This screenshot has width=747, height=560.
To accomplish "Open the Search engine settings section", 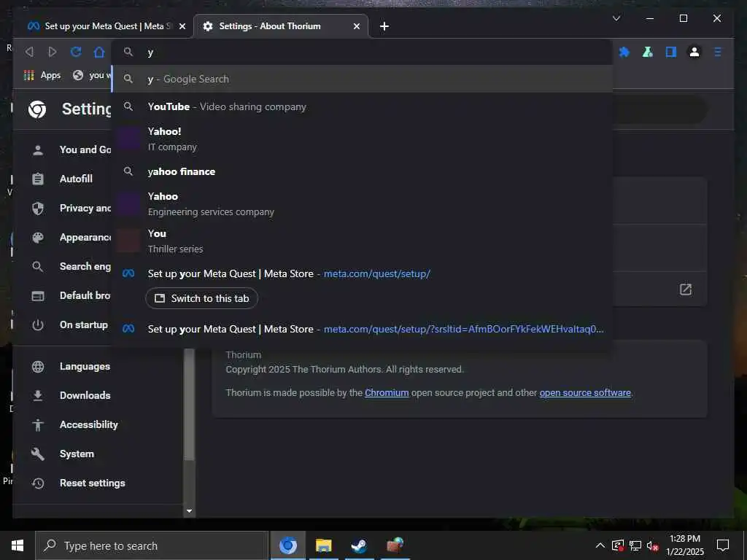I will point(71,266).
